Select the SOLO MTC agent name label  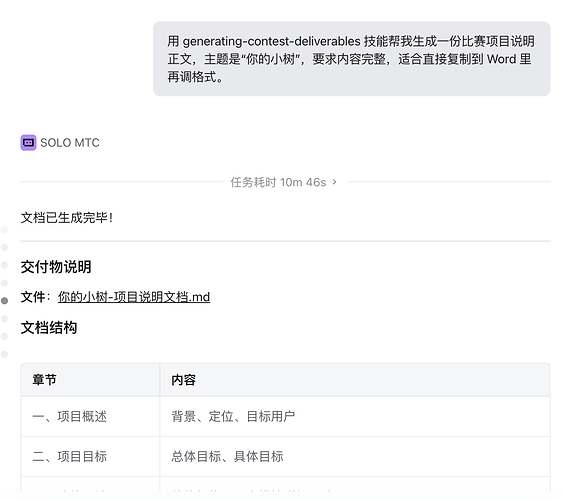tap(70, 143)
